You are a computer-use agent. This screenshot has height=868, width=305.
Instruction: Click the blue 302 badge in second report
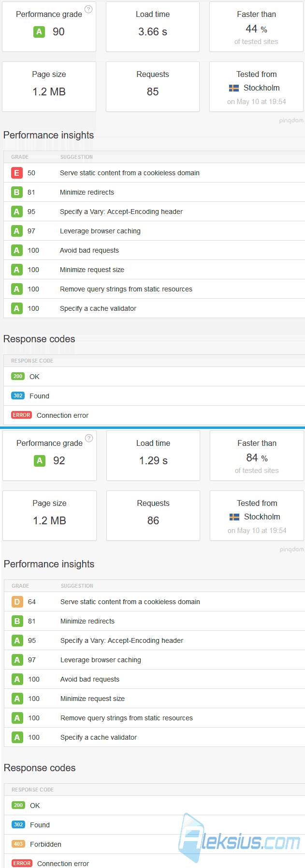[18, 824]
